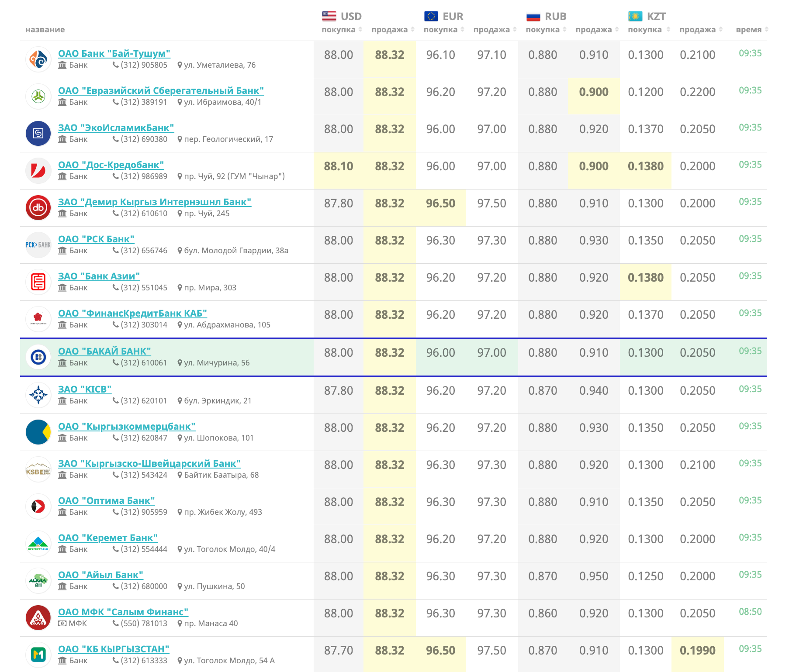Click the USD flag icon
789x672 pixels.
[329, 16]
